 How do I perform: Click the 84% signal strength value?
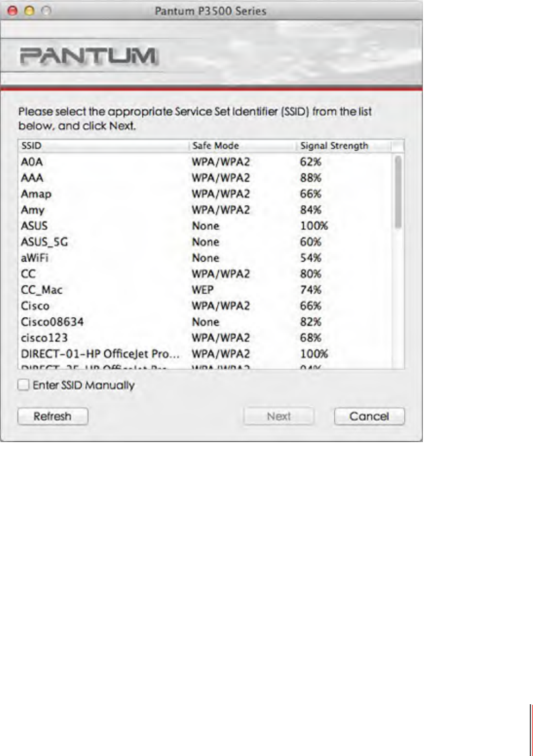(x=311, y=210)
